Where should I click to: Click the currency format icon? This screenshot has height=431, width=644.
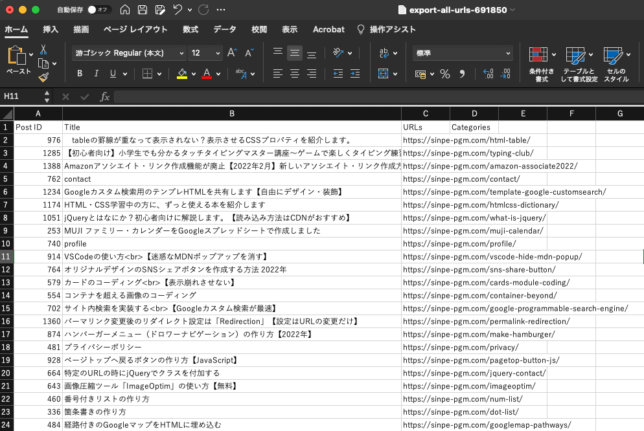click(x=420, y=74)
